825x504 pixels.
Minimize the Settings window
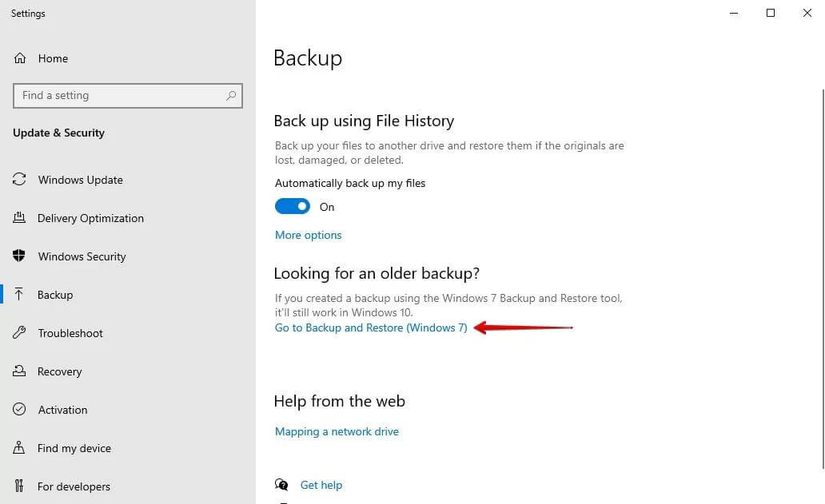pyautogui.click(x=734, y=13)
